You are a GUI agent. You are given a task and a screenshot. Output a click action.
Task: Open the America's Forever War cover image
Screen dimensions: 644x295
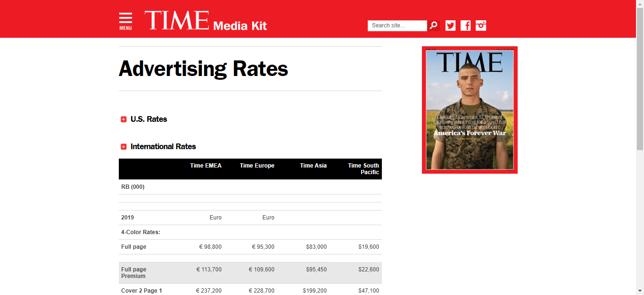[x=470, y=110]
